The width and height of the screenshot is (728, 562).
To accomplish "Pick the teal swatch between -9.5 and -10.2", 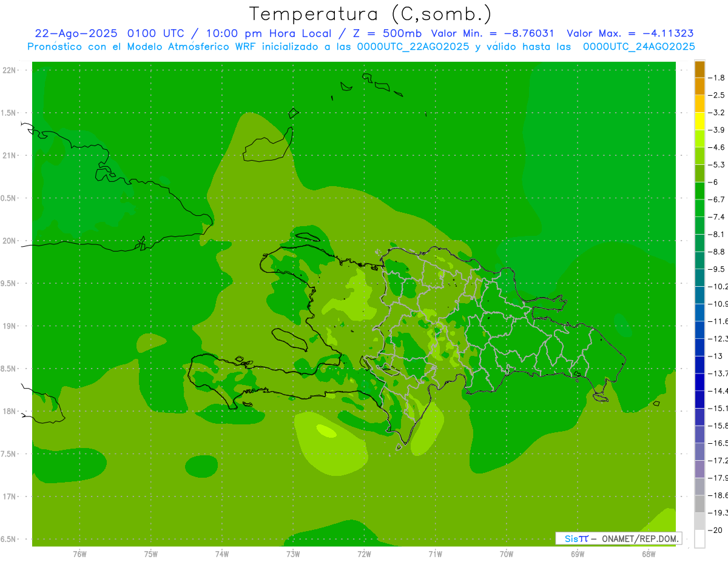I will (699, 278).
